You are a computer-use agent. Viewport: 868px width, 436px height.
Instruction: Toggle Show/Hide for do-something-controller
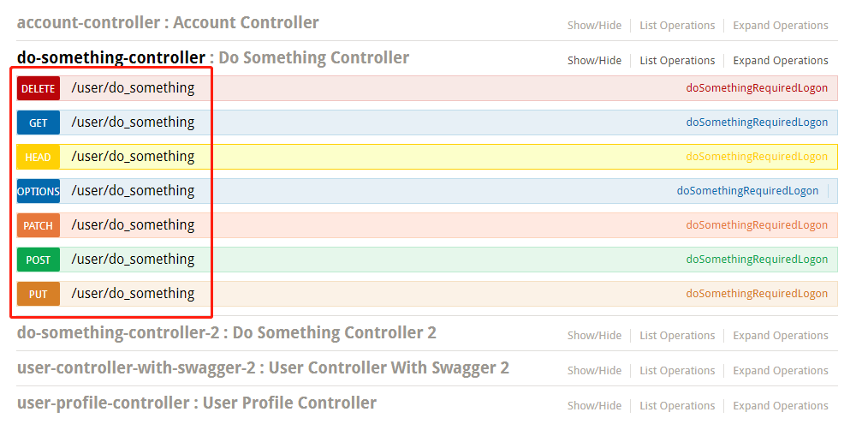coord(594,60)
